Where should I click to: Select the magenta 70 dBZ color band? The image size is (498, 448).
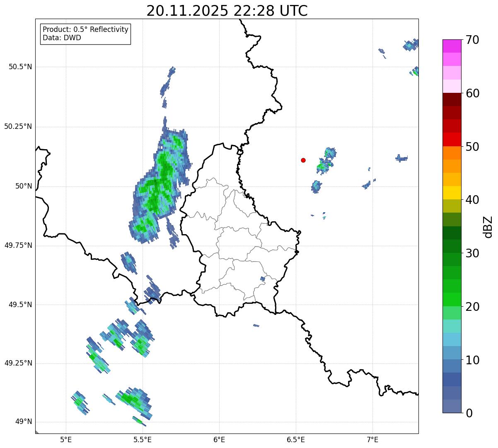(452, 46)
